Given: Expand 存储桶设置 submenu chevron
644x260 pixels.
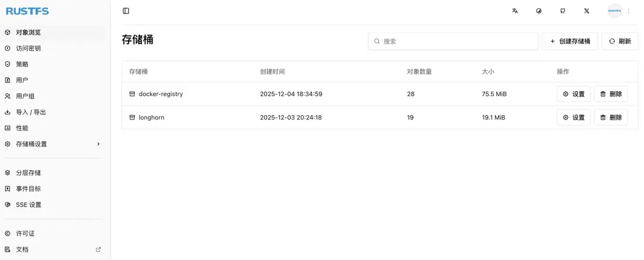Looking at the screenshot, I should [x=99, y=144].
